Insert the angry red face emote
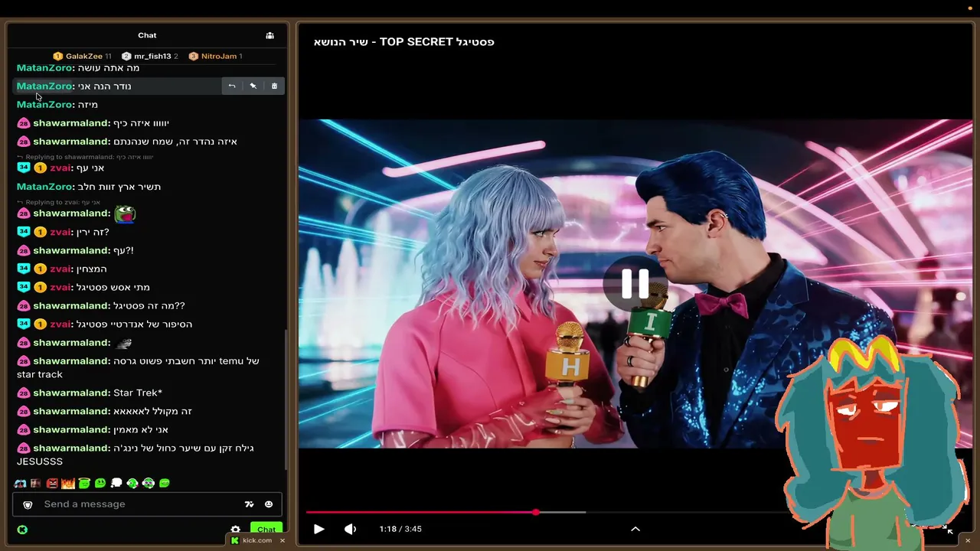 (x=52, y=483)
